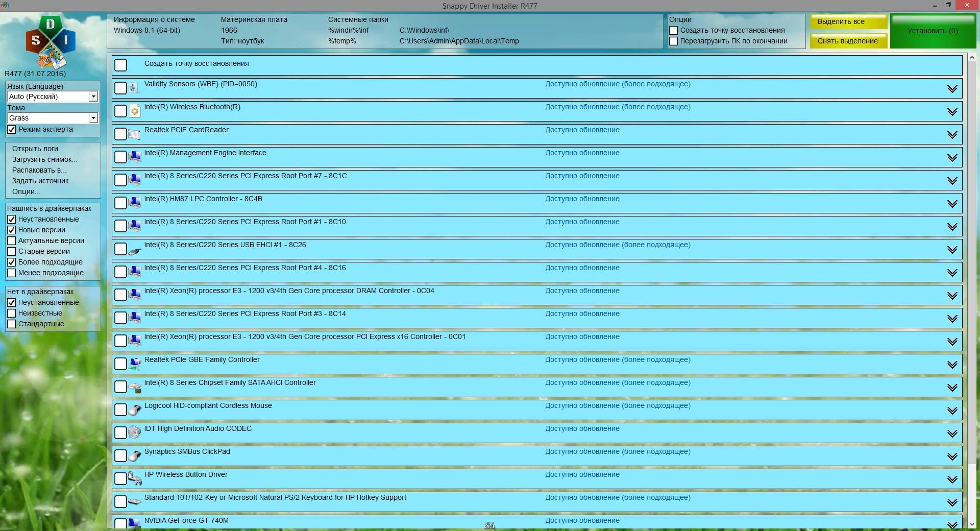This screenshot has width=980, height=531.
Task: Open the Тема theme dropdown showing Grass
Action: pyautogui.click(x=53, y=118)
